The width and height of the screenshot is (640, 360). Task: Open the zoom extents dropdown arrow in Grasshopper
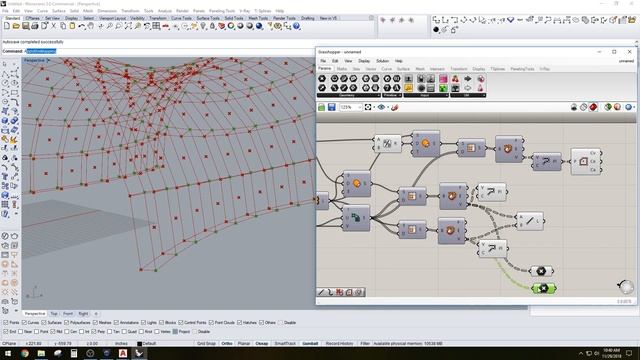(374, 107)
